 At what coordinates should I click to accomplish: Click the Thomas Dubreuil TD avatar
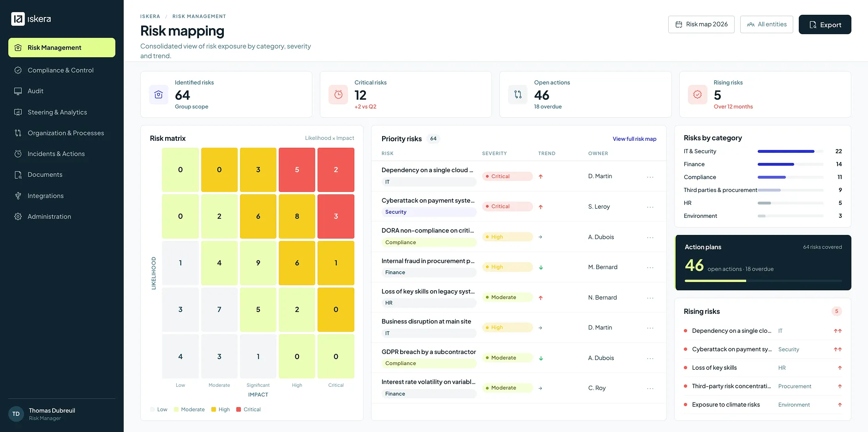(16, 414)
